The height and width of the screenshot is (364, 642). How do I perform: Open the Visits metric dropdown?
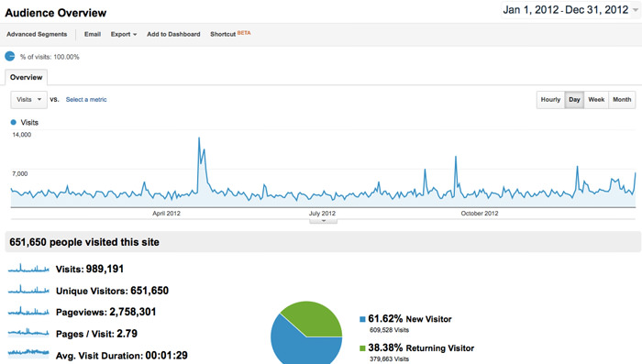coord(28,100)
